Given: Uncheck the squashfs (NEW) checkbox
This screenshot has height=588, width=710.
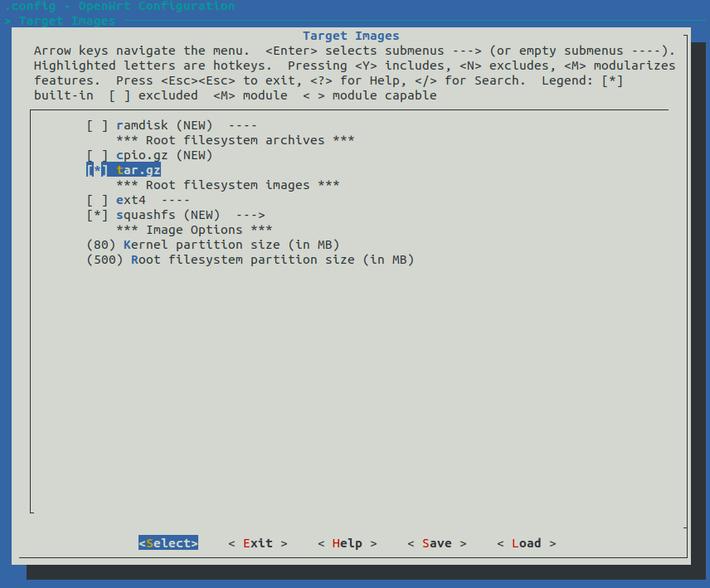Looking at the screenshot, I should click(97, 215).
